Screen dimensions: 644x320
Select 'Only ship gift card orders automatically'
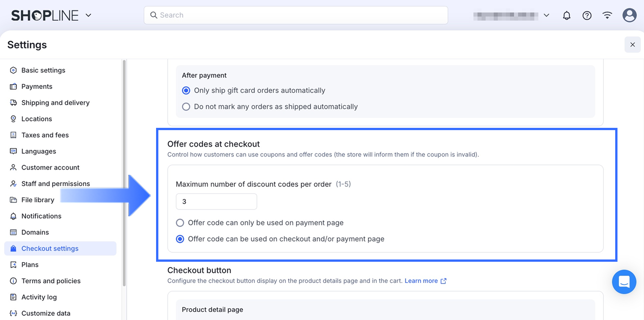(186, 90)
